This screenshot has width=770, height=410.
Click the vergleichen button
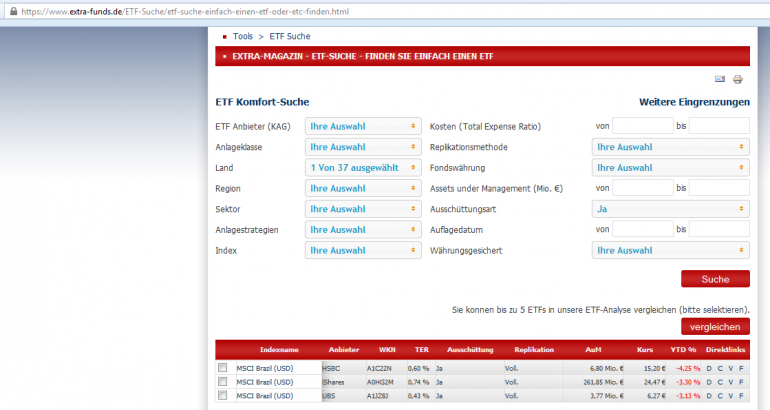point(715,327)
